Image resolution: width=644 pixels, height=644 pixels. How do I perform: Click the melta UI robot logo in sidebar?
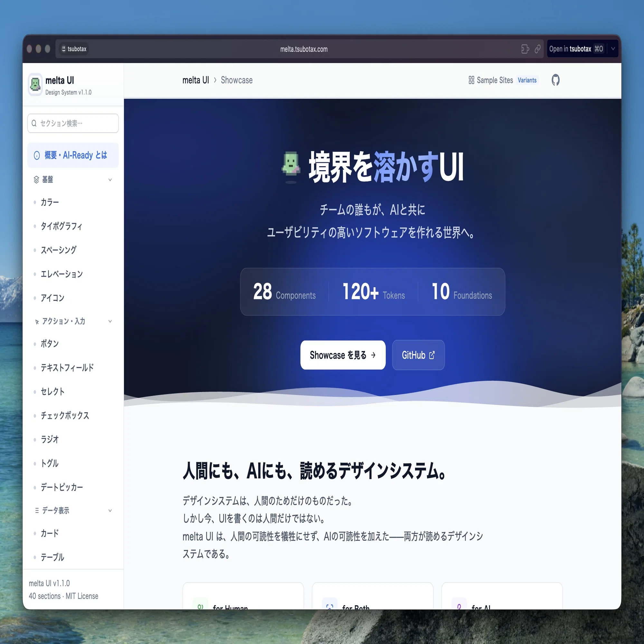[35, 84]
